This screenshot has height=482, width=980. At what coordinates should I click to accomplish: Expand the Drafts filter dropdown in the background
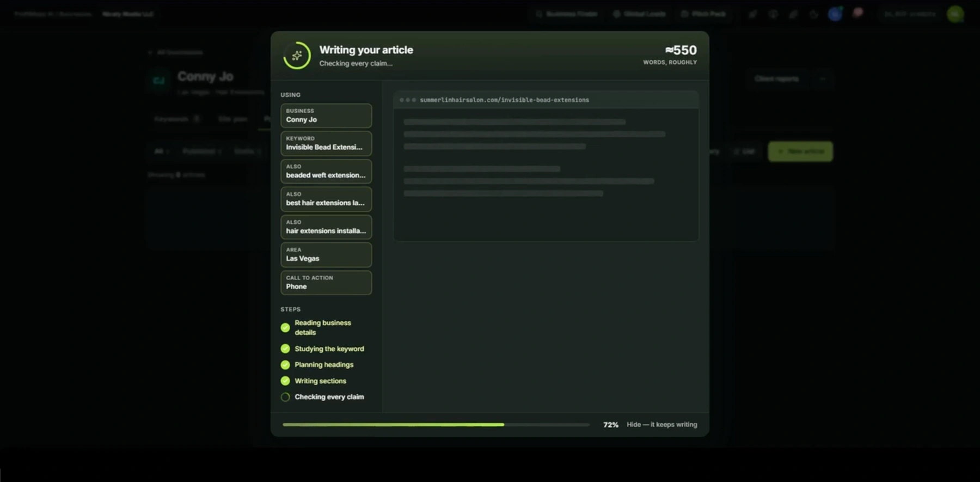247,151
